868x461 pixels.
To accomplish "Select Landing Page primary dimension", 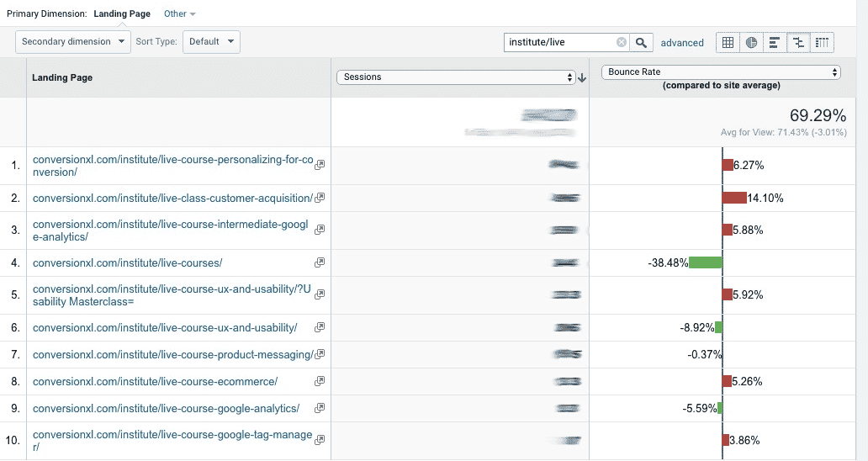I will tap(123, 14).
